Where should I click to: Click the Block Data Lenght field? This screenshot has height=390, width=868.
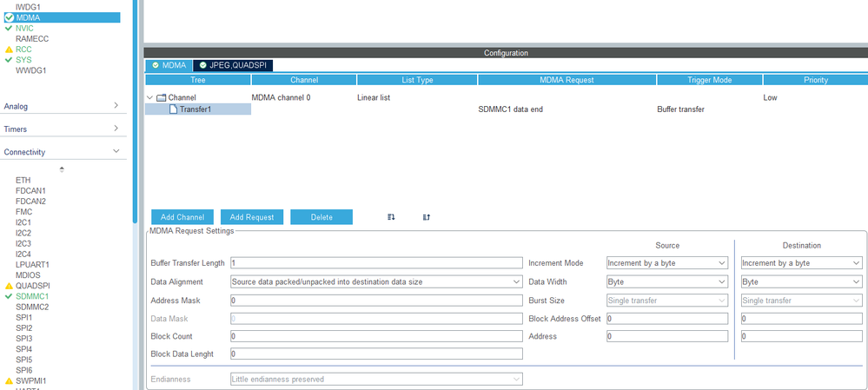pos(376,354)
